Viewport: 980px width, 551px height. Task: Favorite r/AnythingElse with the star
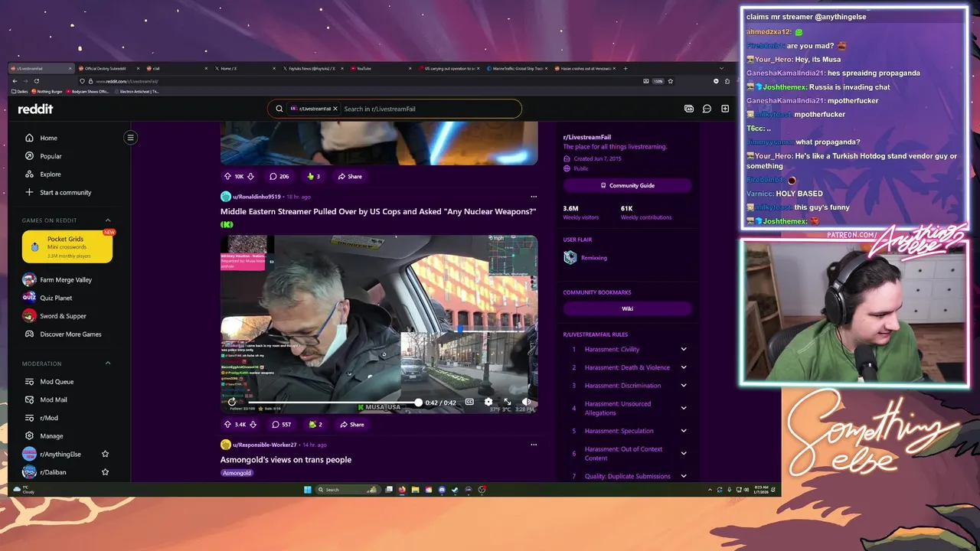(x=105, y=454)
